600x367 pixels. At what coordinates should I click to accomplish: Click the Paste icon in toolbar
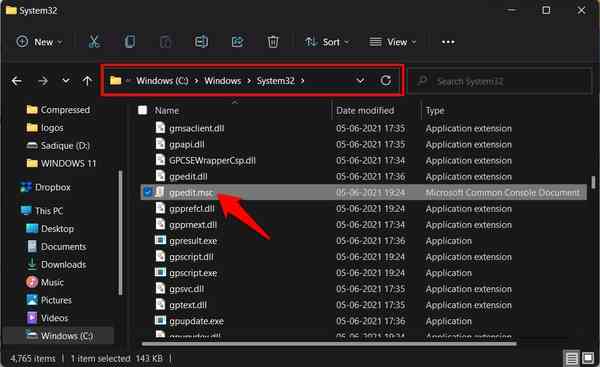(166, 41)
